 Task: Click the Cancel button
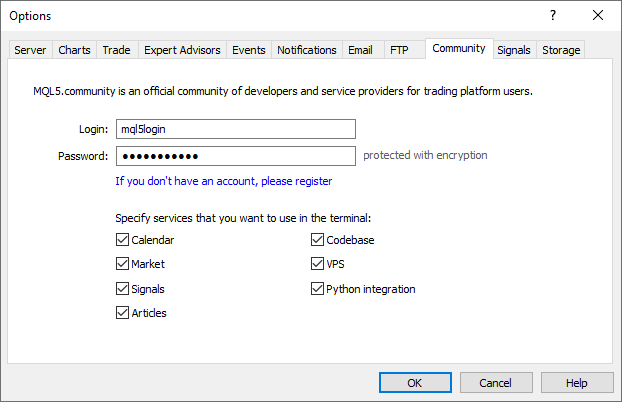(x=496, y=383)
